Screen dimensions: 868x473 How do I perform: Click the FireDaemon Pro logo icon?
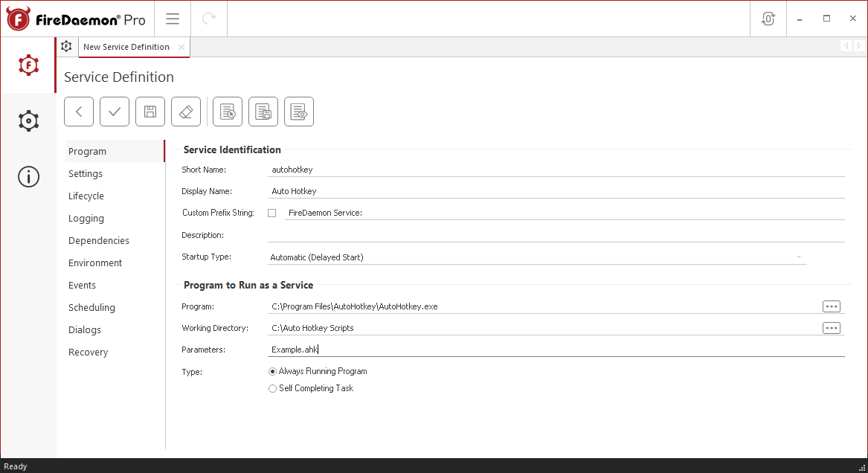[19, 19]
